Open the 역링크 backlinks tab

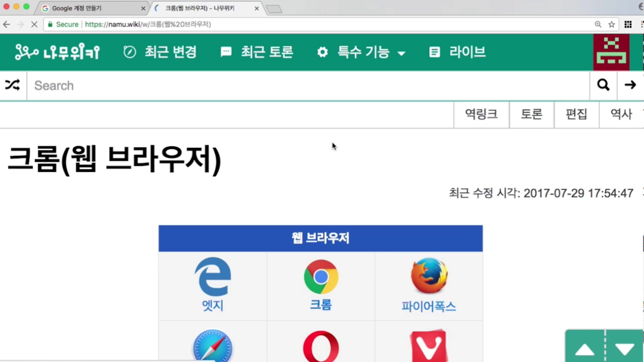tap(481, 115)
